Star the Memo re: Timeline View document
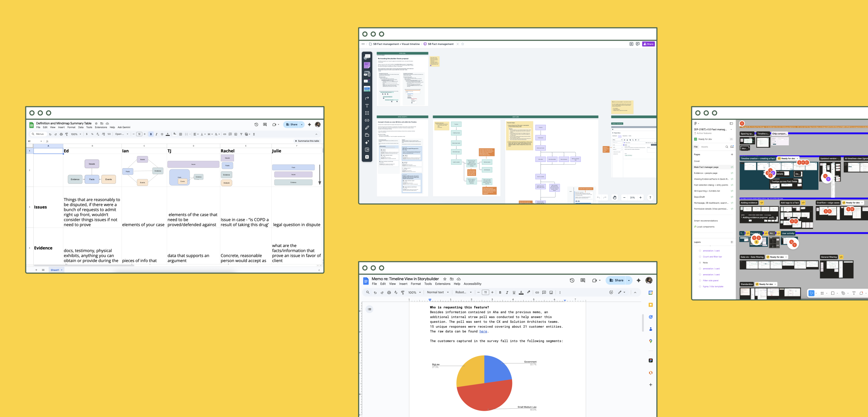The width and height of the screenshot is (868, 417). (x=445, y=279)
